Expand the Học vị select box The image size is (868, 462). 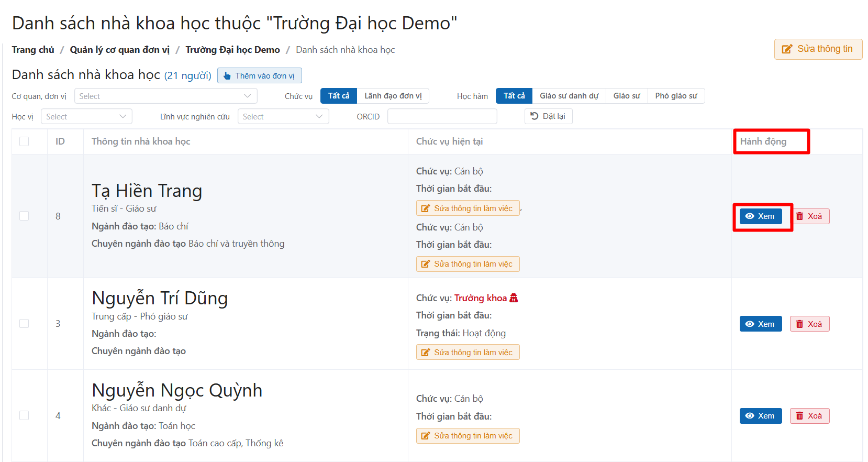coord(86,117)
